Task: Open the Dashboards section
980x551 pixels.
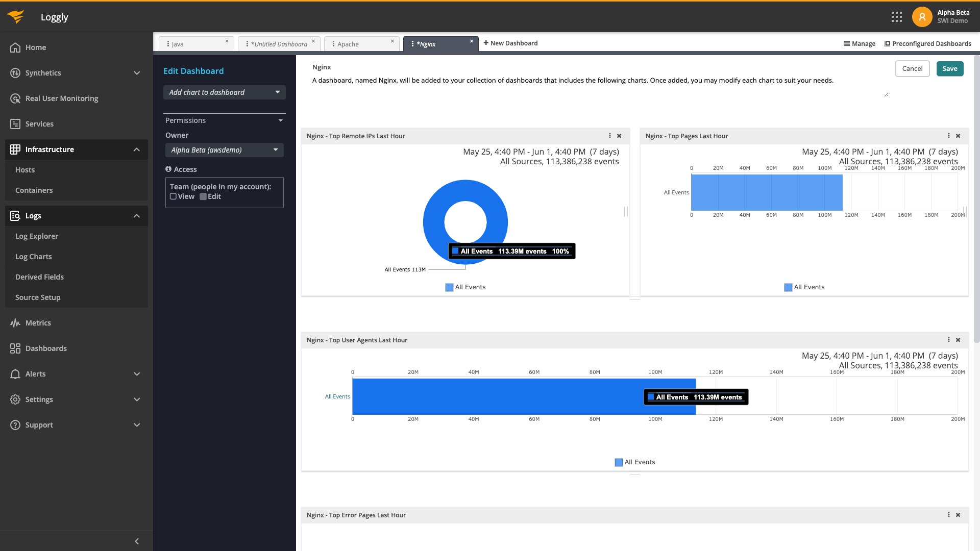Action: point(46,348)
